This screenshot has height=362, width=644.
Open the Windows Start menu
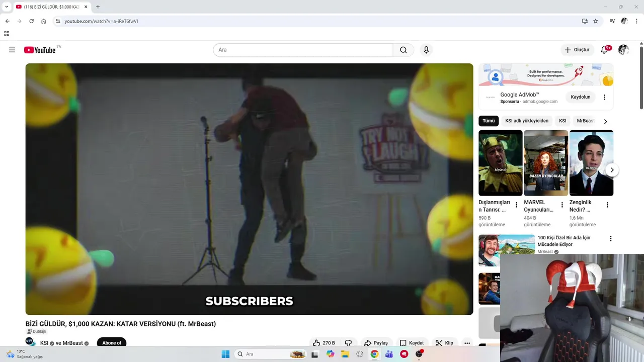[225, 354]
